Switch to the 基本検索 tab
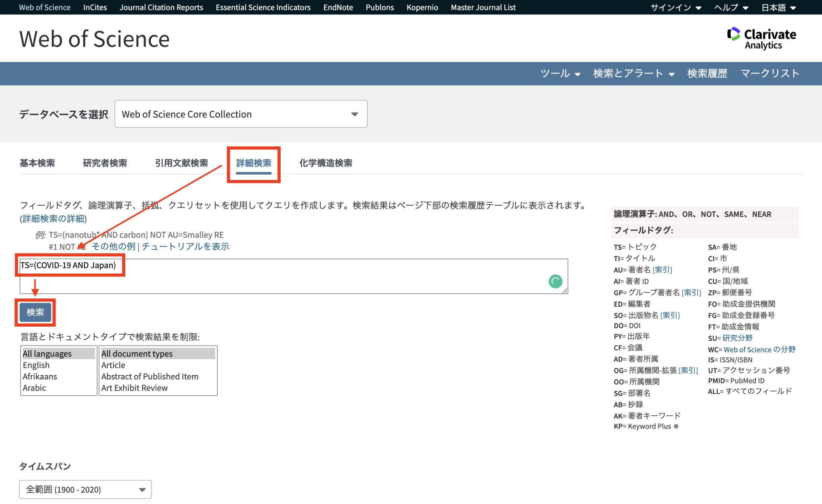822x504 pixels. tap(37, 163)
